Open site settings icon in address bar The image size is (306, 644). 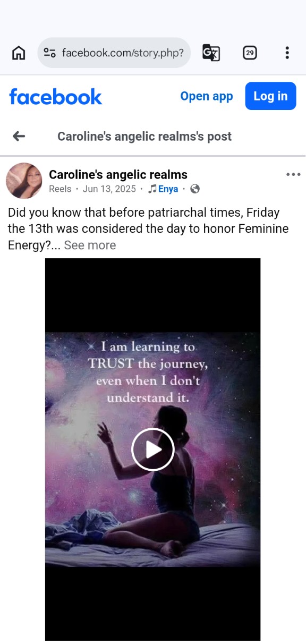pyautogui.click(x=50, y=53)
